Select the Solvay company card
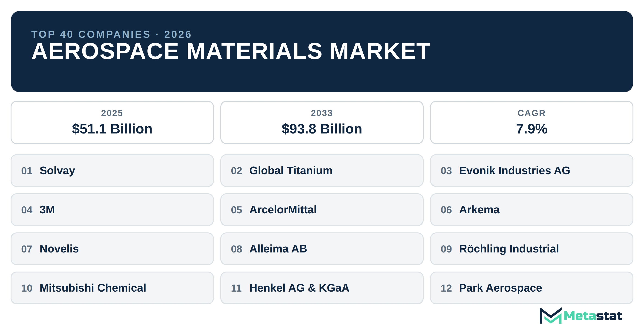This screenshot has width=644, height=336. coord(112,170)
